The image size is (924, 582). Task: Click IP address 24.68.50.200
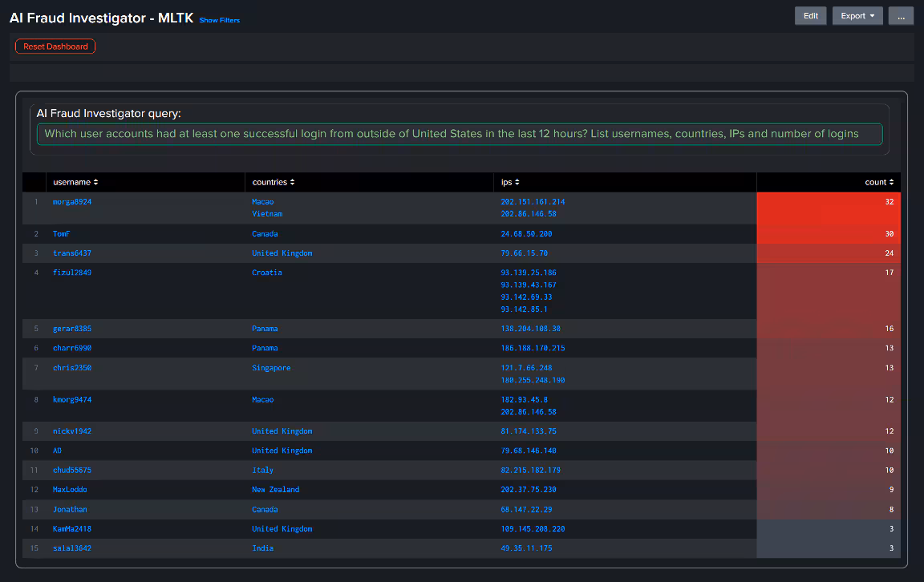(526, 234)
